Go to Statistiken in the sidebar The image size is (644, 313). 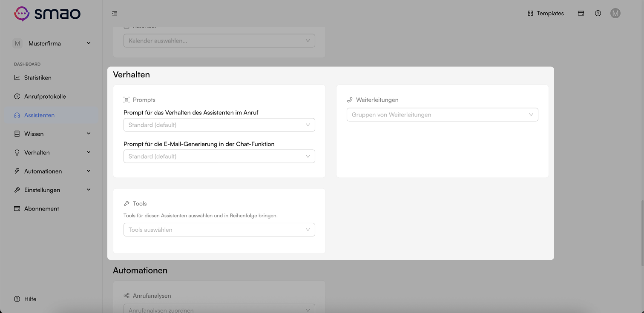point(52,78)
